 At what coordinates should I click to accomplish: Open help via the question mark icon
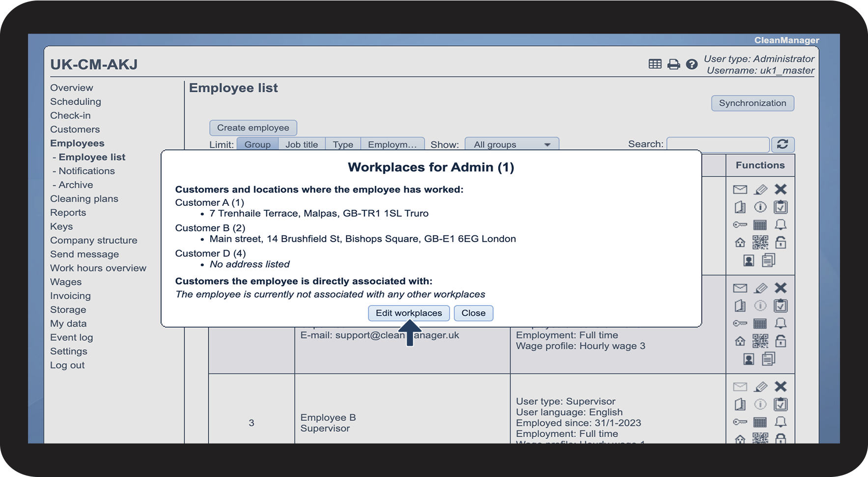click(x=692, y=64)
